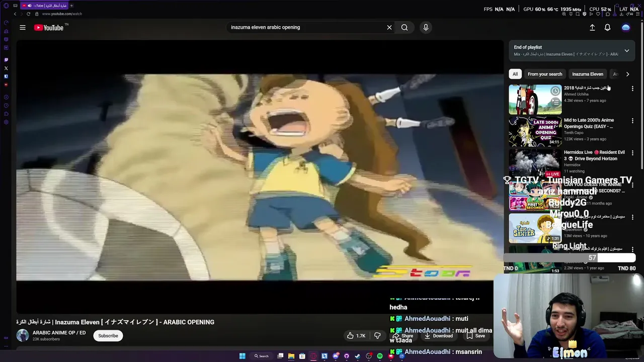Open the Windows Start menu
This screenshot has width=644, height=362.
click(242, 356)
